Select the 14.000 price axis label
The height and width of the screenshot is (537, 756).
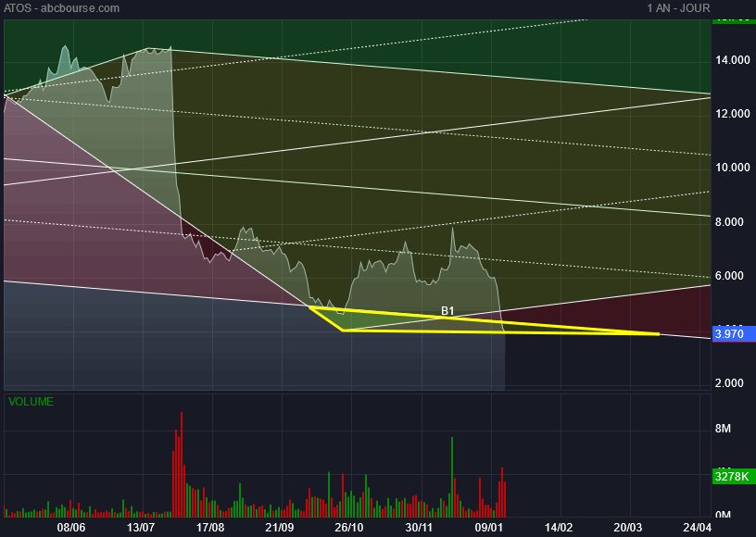tap(733, 60)
